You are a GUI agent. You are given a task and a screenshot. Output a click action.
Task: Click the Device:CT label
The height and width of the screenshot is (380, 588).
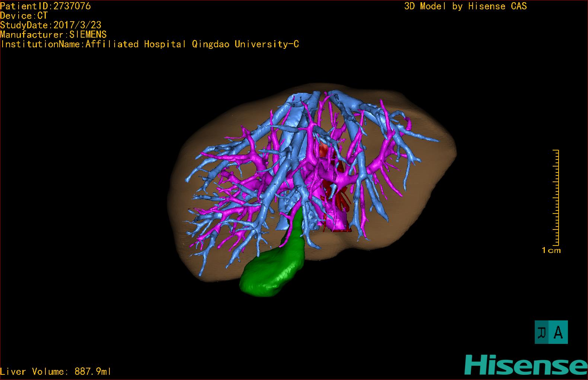coord(24,16)
